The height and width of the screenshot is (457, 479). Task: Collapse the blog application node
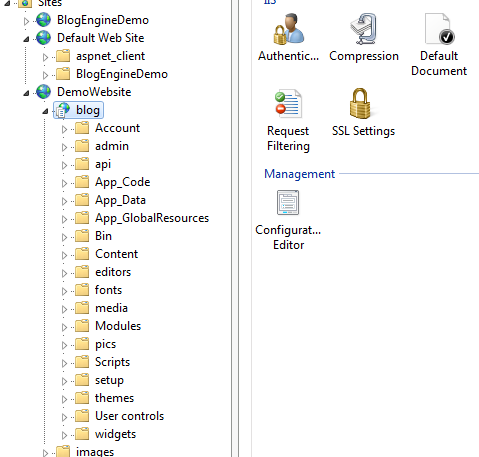pyautogui.click(x=45, y=111)
